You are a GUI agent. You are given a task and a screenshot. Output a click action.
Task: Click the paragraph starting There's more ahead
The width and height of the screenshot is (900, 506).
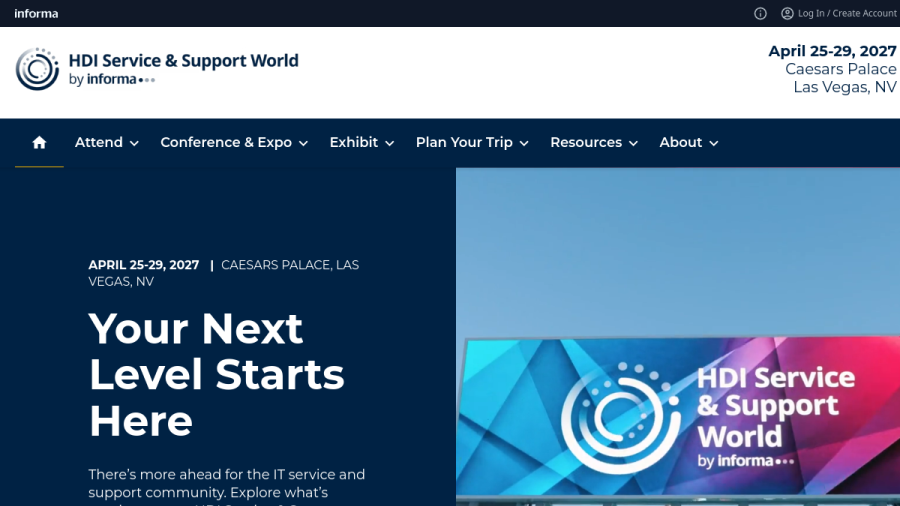point(227,486)
